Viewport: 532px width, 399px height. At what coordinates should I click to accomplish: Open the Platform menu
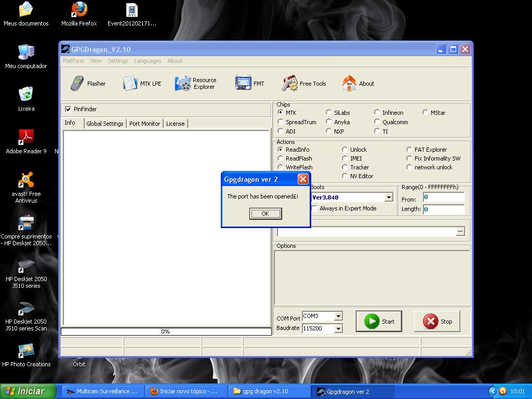[x=73, y=61]
